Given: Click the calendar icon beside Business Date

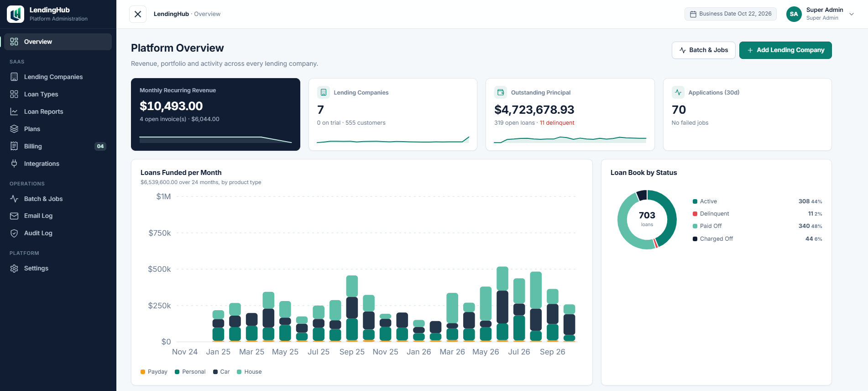Looking at the screenshot, I should pyautogui.click(x=693, y=14).
